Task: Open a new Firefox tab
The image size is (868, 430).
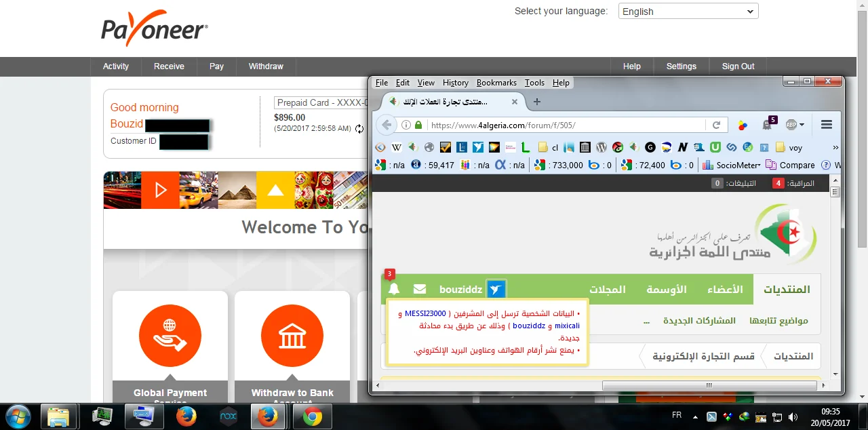Action: [x=537, y=102]
